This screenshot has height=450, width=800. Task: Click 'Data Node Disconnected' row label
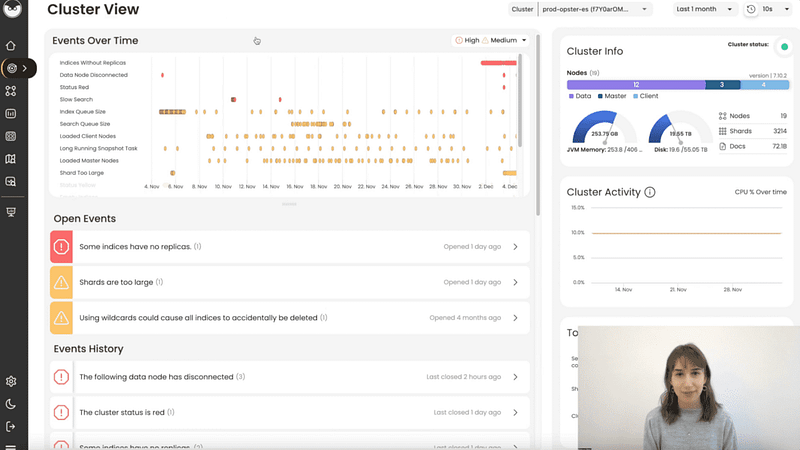point(93,75)
